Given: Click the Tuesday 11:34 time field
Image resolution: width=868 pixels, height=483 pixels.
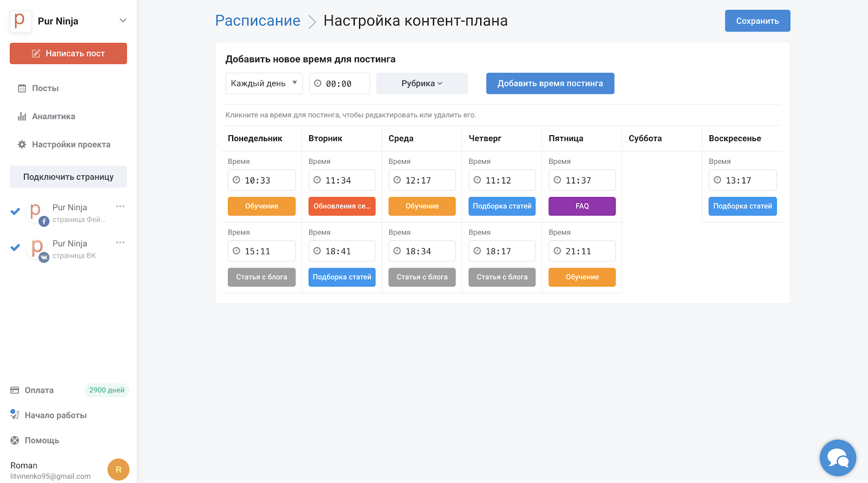Looking at the screenshot, I should 342,180.
